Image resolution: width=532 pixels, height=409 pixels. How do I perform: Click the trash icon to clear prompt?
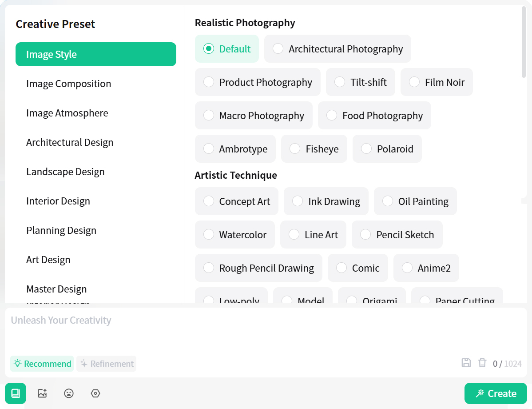(x=482, y=363)
